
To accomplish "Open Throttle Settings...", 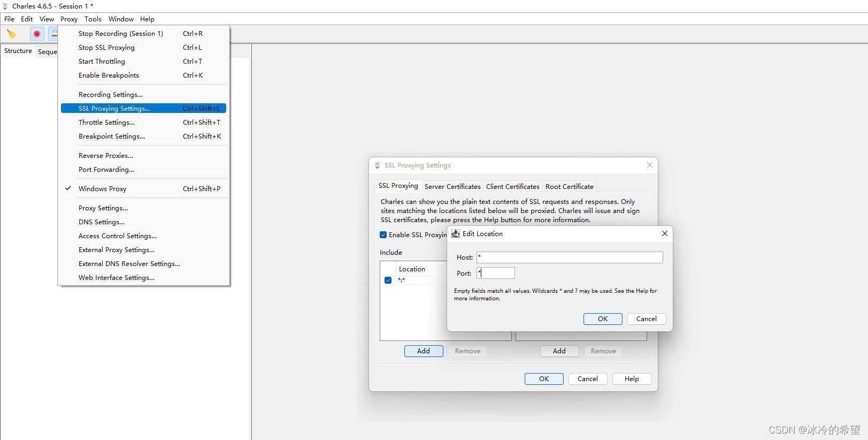I will click(x=144, y=122).
